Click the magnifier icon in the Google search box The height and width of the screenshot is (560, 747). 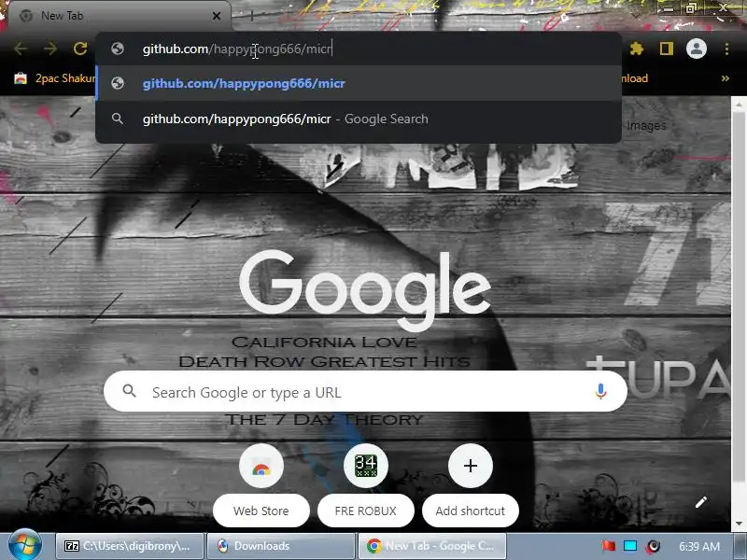point(129,391)
